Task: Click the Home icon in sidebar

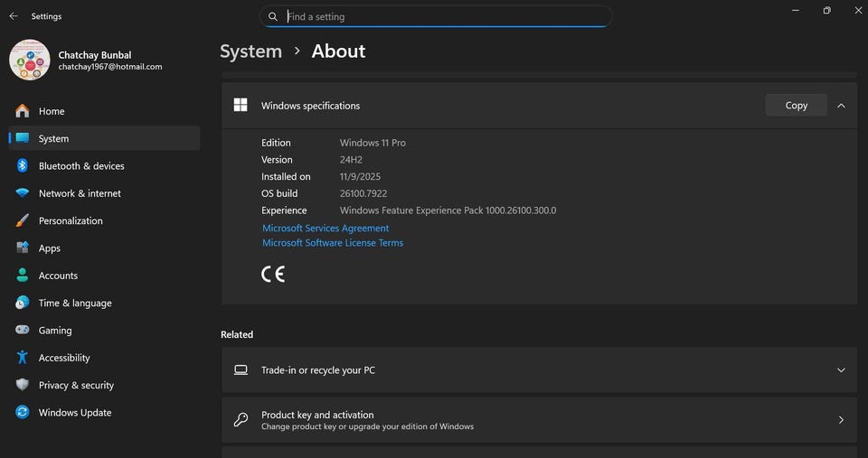Action: click(x=23, y=111)
